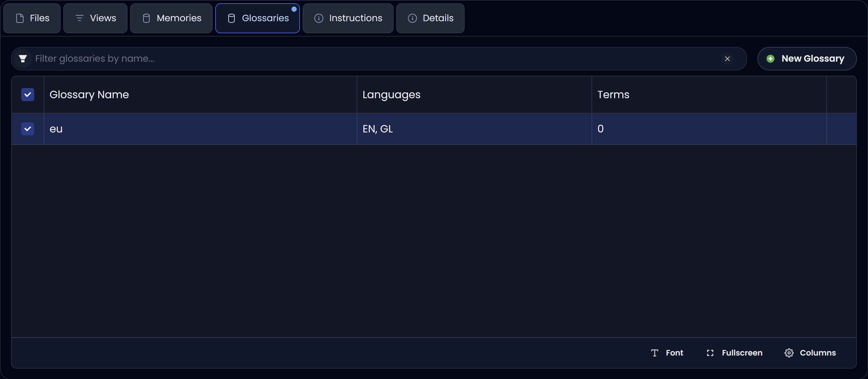The height and width of the screenshot is (379, 868).
Task: Switch to the Memories tab
Action: pos(171,18)
